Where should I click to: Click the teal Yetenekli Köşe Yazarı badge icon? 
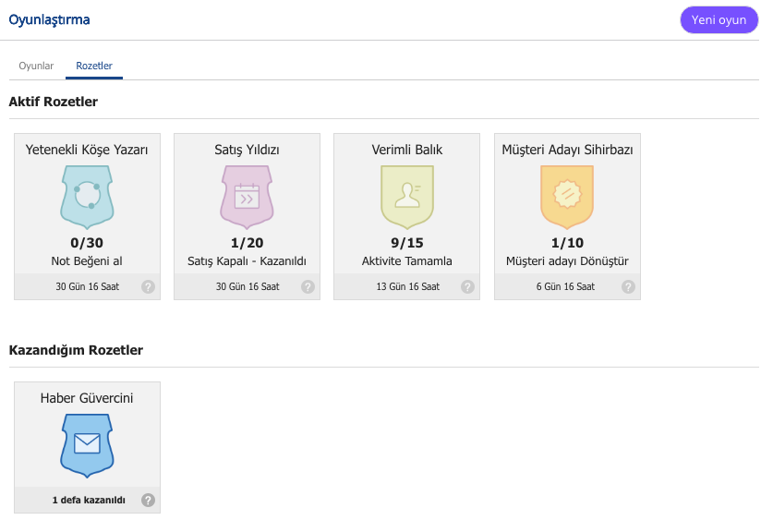pos(87,198)
